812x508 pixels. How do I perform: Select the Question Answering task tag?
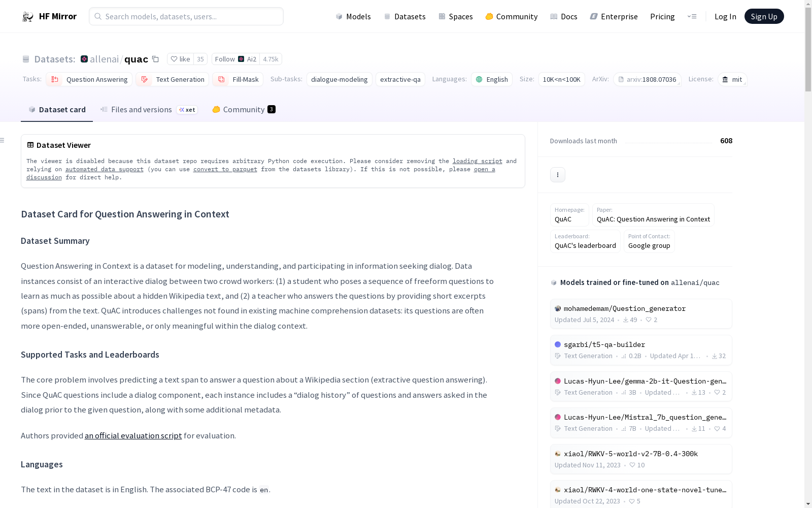[x=89, y=80]
